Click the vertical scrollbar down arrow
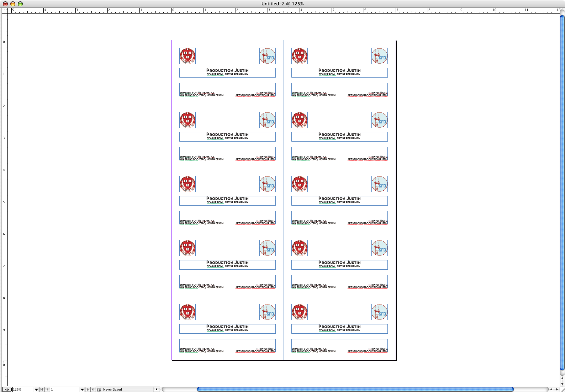The height and width of the screenshot is (392, 565). pyautogui.click(x=562, y=384)
